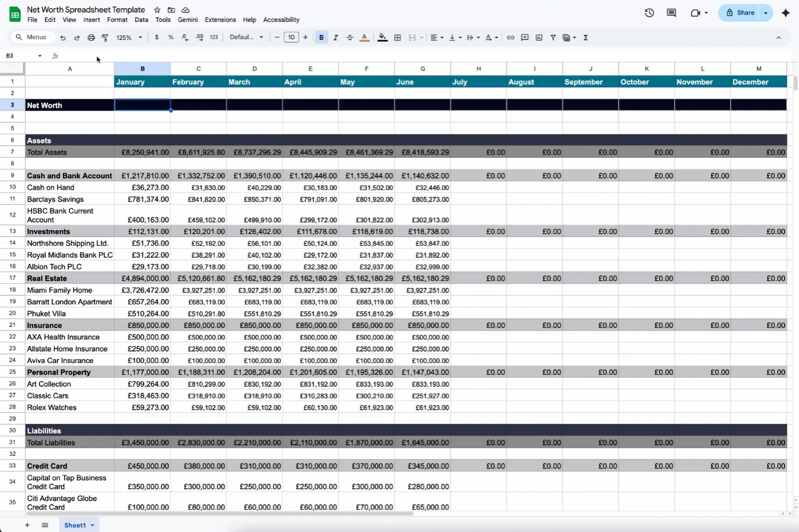Image resolution: width=799 pixels, height=532 pixels.
Task: Format selection as currency
Action: [157, 37]
